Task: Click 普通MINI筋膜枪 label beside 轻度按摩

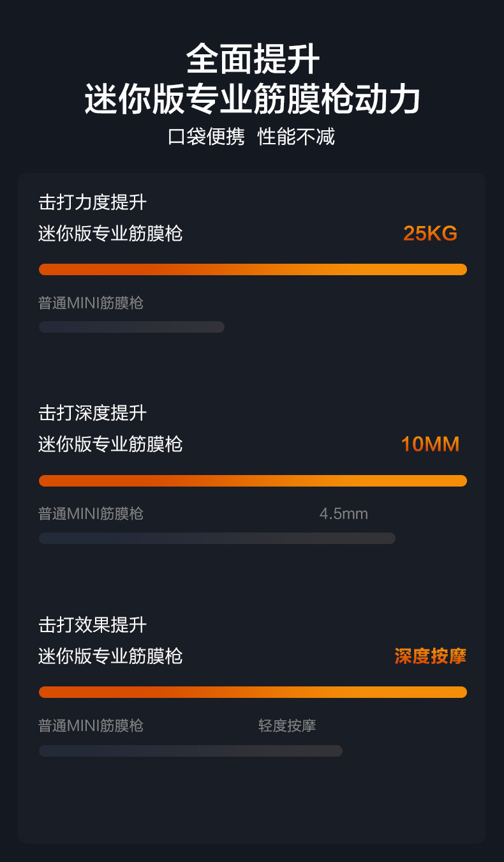Action: click(x=91, y=725)
